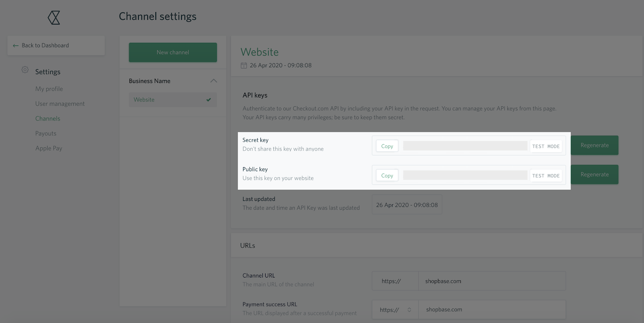The width and height of the screenshot is (644, 323).
Task: Click the Checkout.com logo icon
Action: pyautogui.click(x=54, y=18)
